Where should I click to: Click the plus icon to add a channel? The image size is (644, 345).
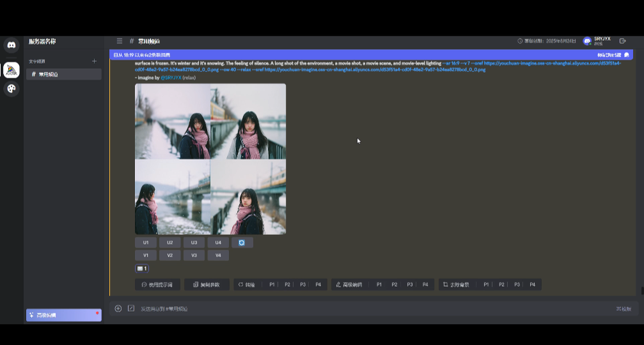click(x=94, y=61)
